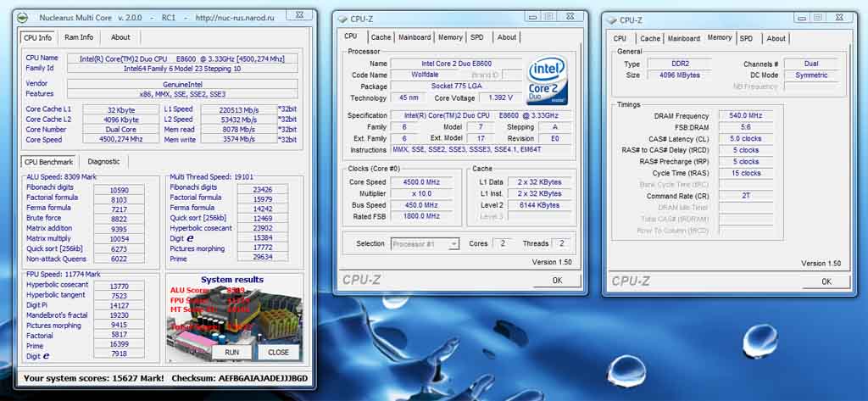Click the Mem read 8078 Mb/s value
This screenshot has height=401, width=868.
click(238, 130)
